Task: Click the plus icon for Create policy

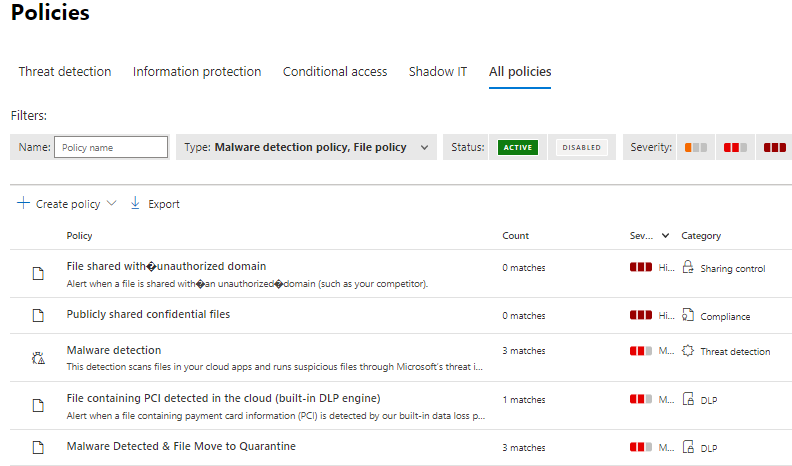Action: [23, 203]
